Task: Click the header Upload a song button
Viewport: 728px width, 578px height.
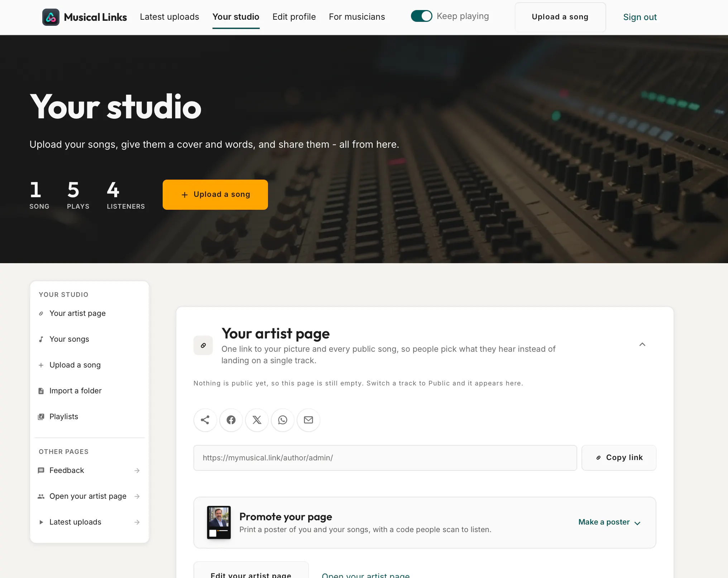Action: tap(560, 17)
